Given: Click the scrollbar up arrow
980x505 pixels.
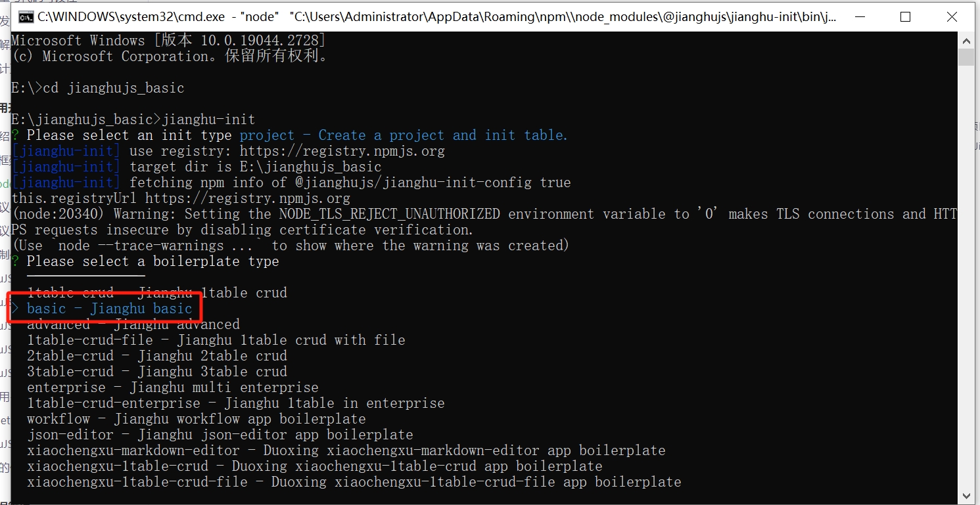Looking at the screenshot, I should 966,41.
